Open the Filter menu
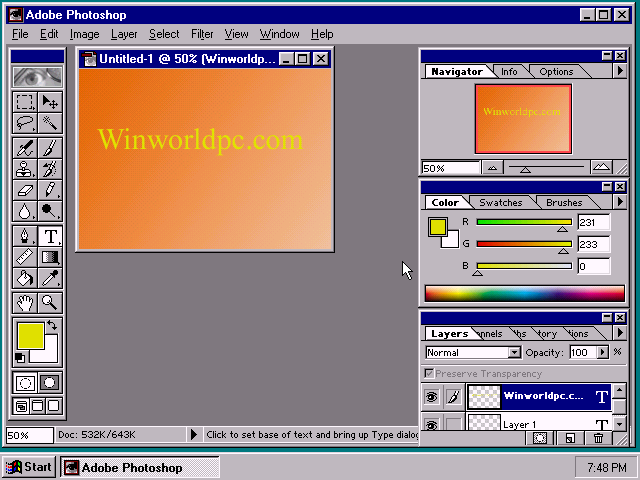The height and width of the screenshot is (480, 640). pyautogui.click(x=202, y=34)
